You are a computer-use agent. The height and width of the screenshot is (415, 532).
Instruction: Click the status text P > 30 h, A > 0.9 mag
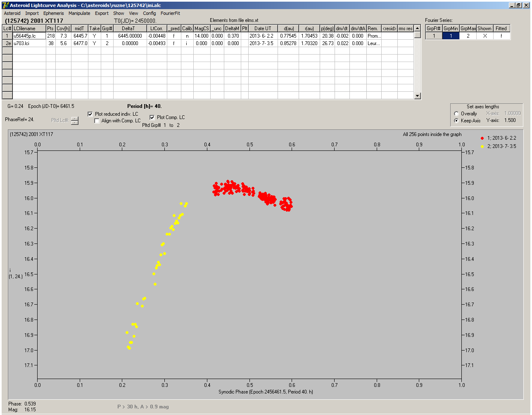143,407
